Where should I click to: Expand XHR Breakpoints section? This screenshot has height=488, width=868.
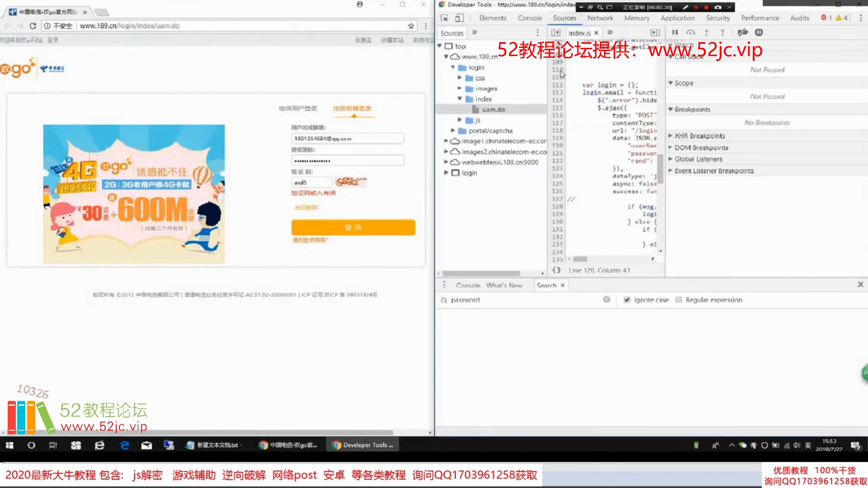(x=699, y=136)
